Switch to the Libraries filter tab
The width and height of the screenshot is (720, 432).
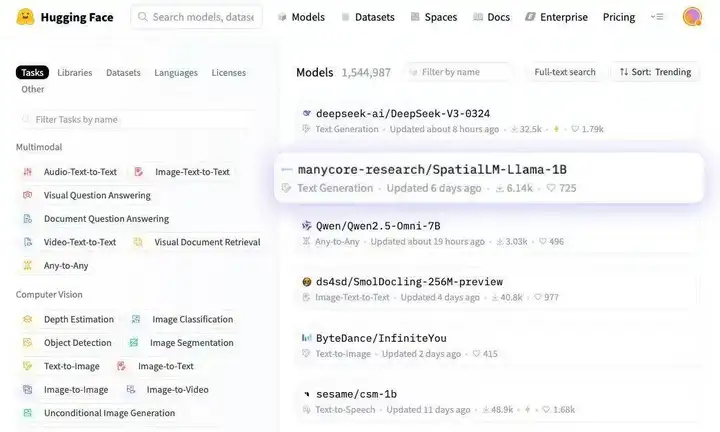(75, 73)
